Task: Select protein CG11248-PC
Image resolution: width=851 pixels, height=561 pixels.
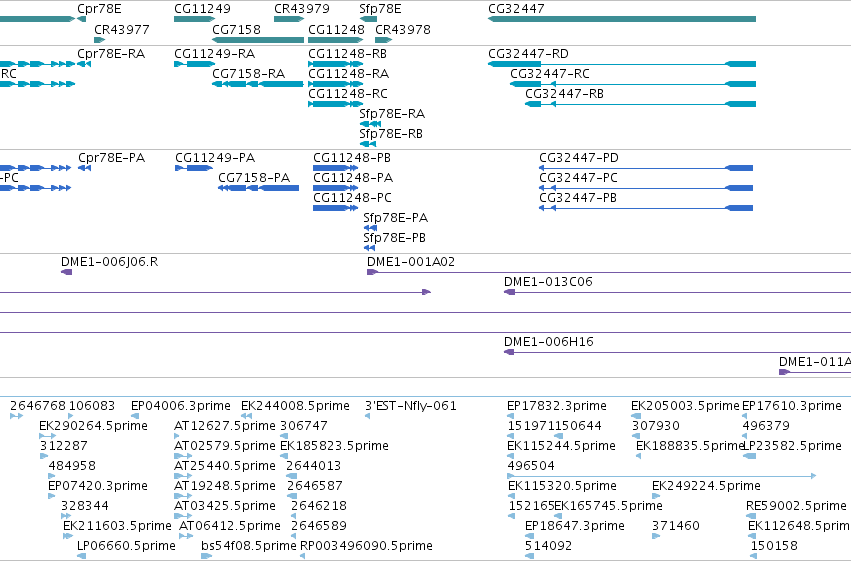Action: coord(352,197)
